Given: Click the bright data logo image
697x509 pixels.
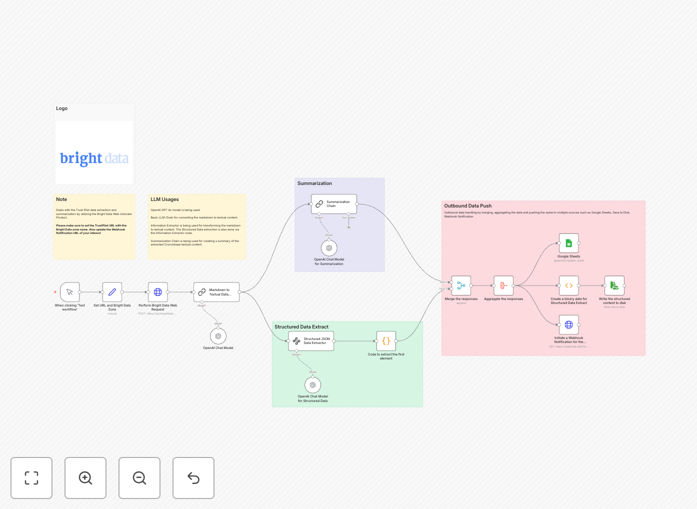Looking at the screenshot, I should tap(94, 158).
